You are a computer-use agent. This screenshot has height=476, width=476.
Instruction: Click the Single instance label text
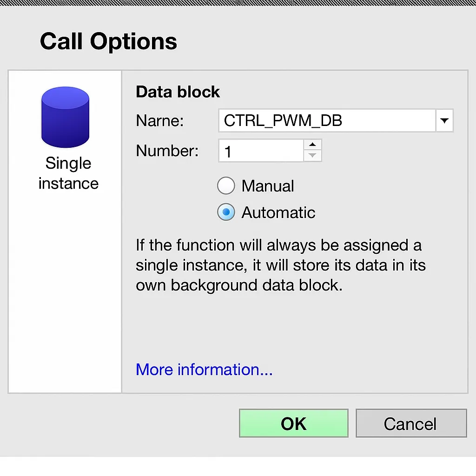click(68, 173)
